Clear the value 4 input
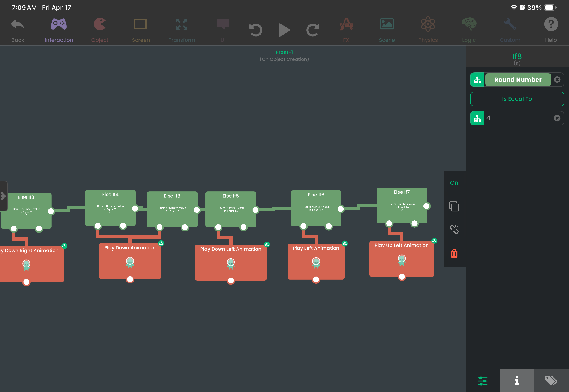The image size is (569, 392). [x=557, y=118]
